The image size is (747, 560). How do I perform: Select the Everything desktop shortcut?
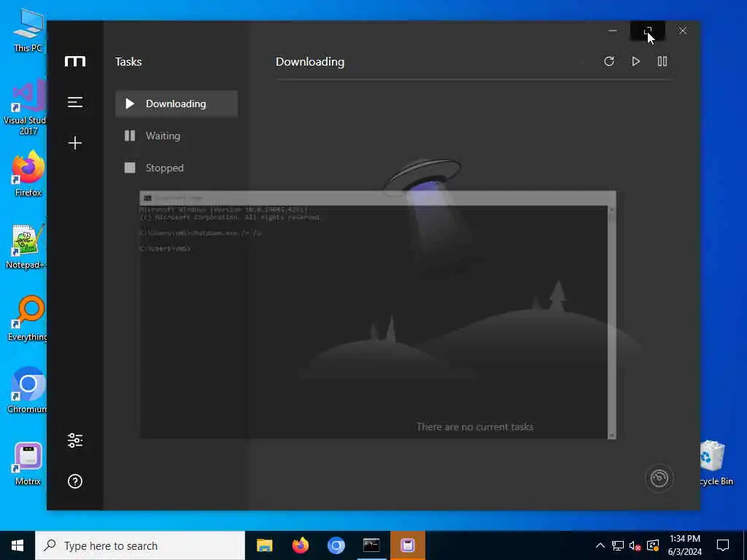(28, 318)
